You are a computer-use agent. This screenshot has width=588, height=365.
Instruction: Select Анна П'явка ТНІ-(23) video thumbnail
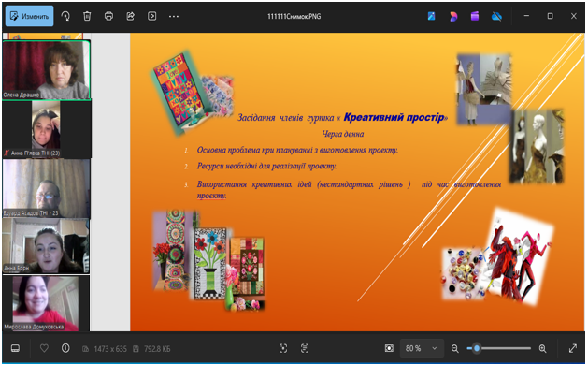(46, 129)
